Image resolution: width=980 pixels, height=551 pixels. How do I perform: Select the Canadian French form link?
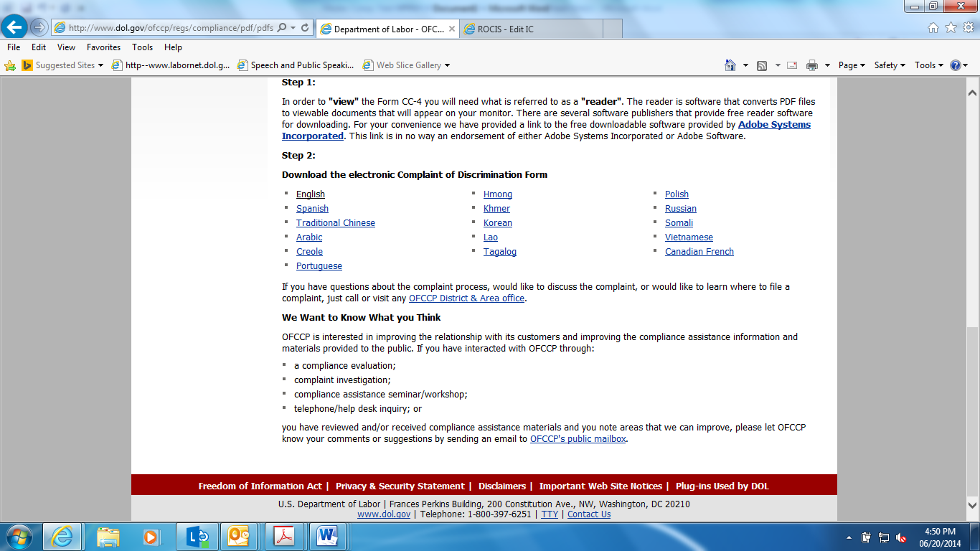point(699,252)
